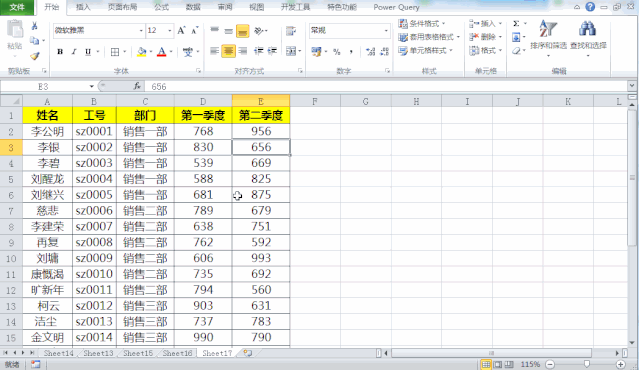The image size is (639, 370).
Task: Click the percent style icon
Action: 337,52
